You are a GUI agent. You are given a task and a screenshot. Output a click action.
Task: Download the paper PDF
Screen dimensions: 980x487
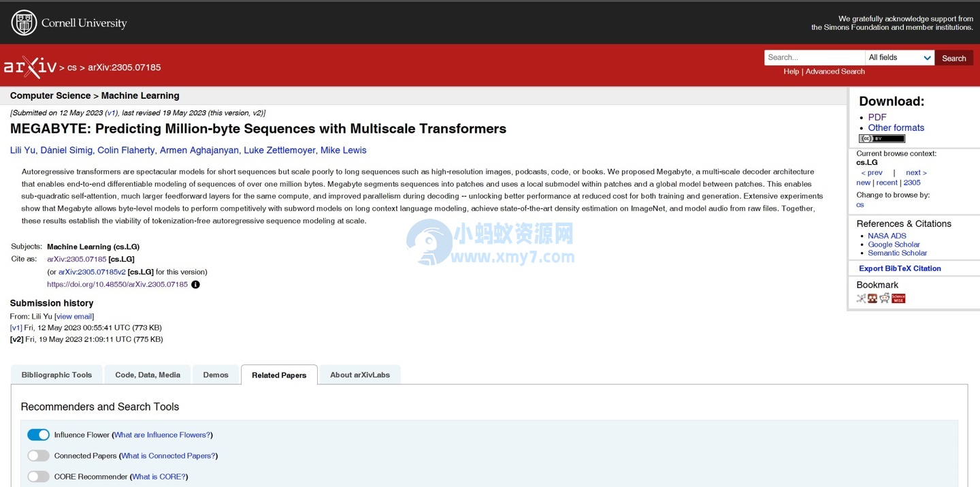pos(877,117)
